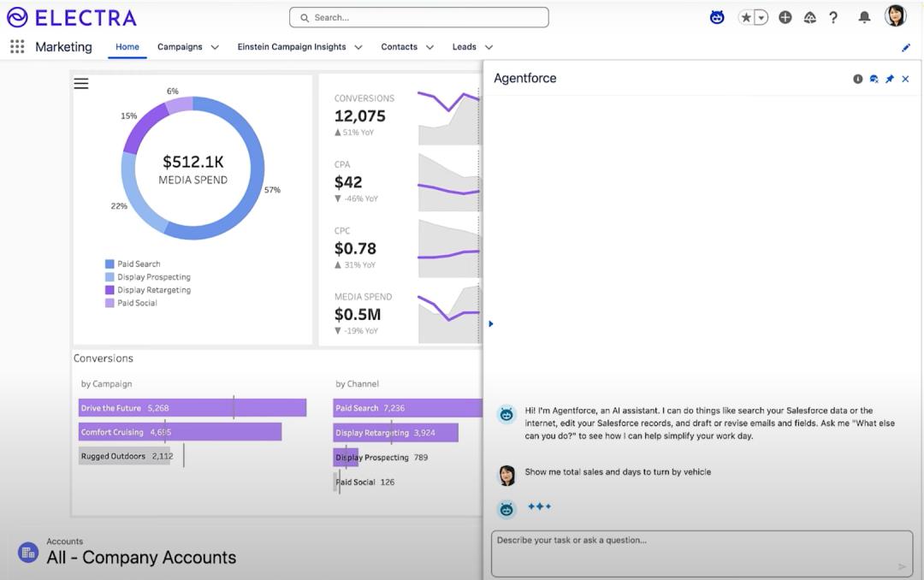Click the Paid Search legend color swatch
Screen dimensions: 924x580
pyautogui.click(x=110, y=264)
